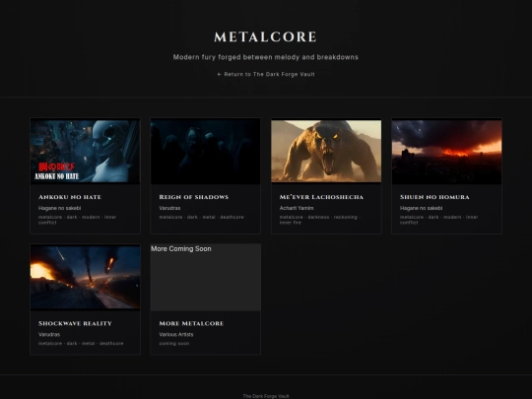Open the Ankoku no Hate thumbnail image
This screenshot has height=399, width=532.
pos(85,152)
